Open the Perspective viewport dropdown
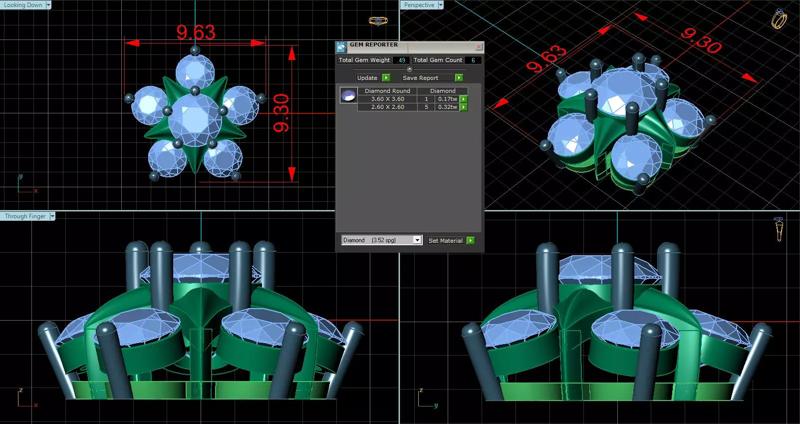This screenshot has height=424, width=800. click(440, 5)
